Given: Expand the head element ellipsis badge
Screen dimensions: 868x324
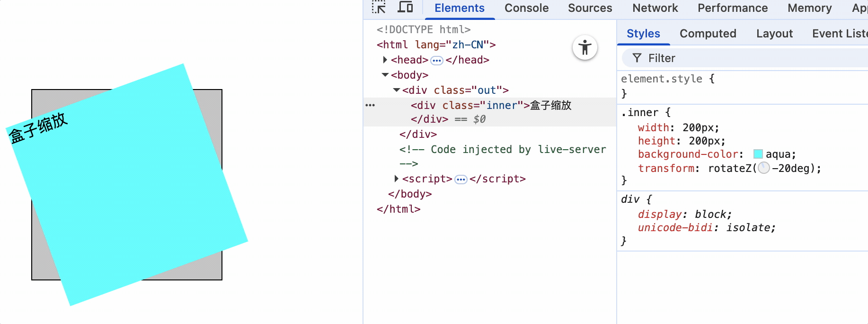Looking at the screenshot, I should [437, 60].
